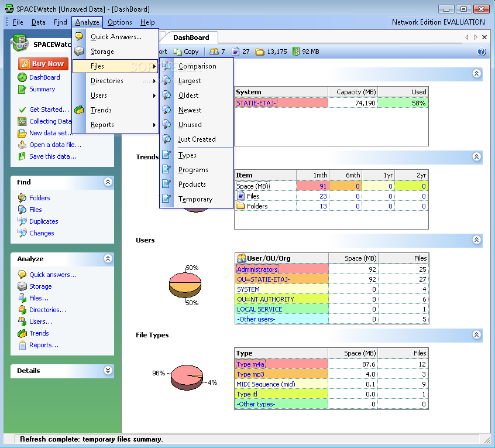This screenshot has width=495, height=448.
Task: Click MIDI Sequence (mid) link
Action: coord(266,384)
